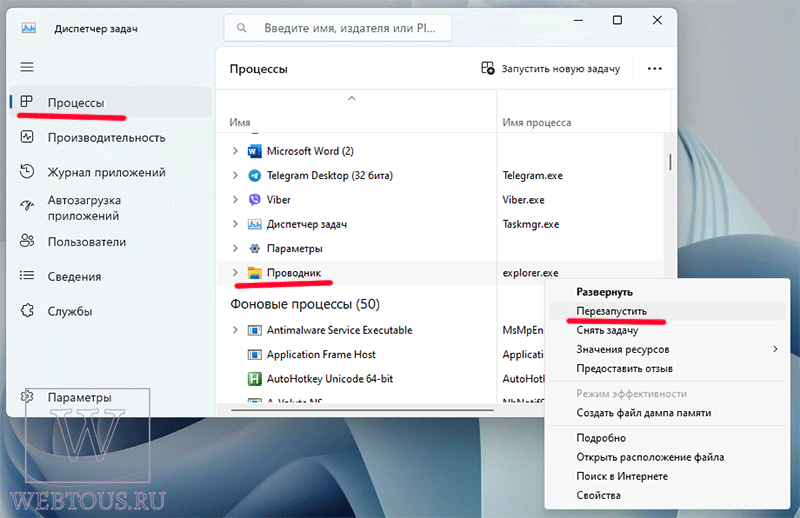Expand the Microsoft Word (2) process group

(235, 151)
